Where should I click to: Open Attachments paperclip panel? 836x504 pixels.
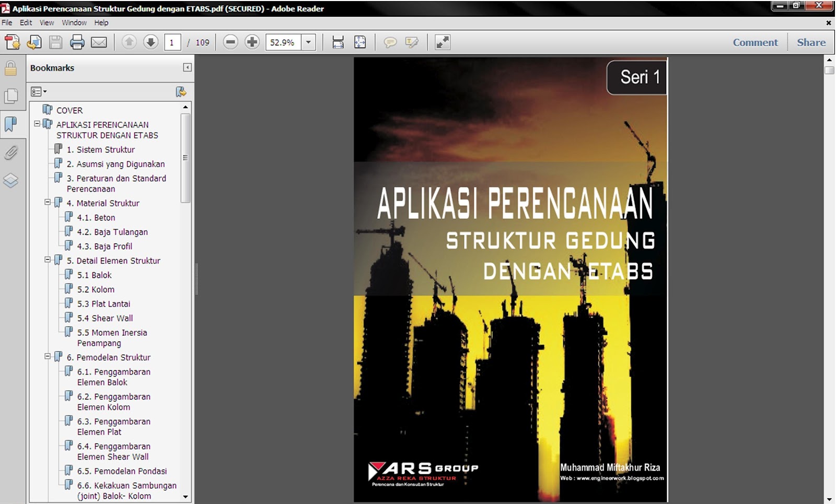pyautogui.click(x=10, y=153)
